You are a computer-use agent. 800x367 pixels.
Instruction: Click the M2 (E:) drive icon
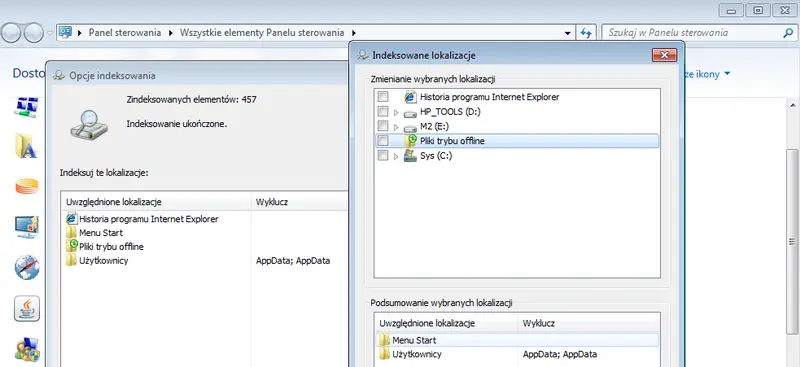point(410,128)
